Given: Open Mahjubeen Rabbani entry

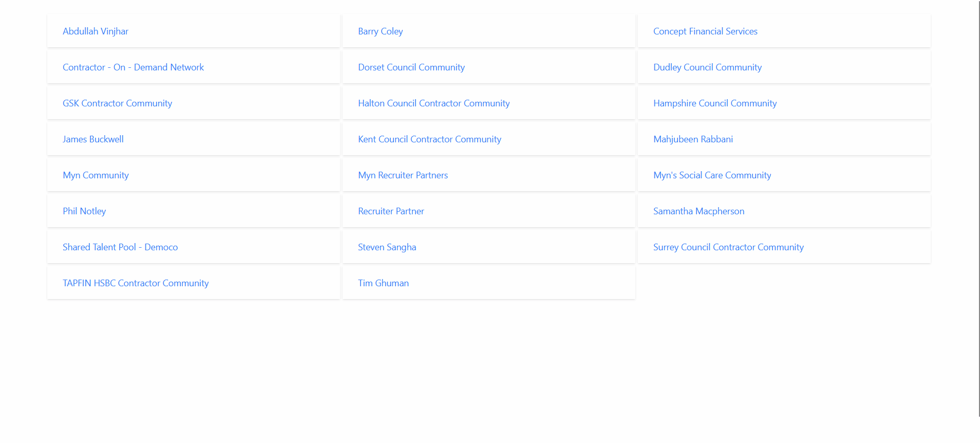Looking at the screenshot, I should coord(693,139).
